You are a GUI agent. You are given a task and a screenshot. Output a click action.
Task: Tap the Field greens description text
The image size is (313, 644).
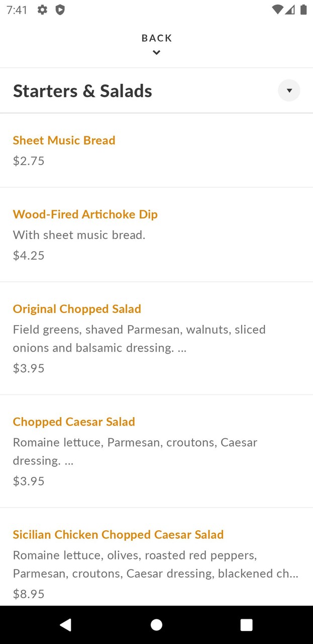pyautogui.click(x=139, y=339)
